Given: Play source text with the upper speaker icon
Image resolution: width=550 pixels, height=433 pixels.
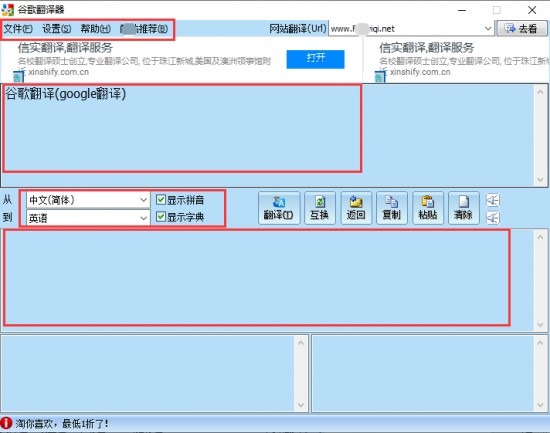Looking at the screenshot, I should pyautogui.click(x=493, y=200).
